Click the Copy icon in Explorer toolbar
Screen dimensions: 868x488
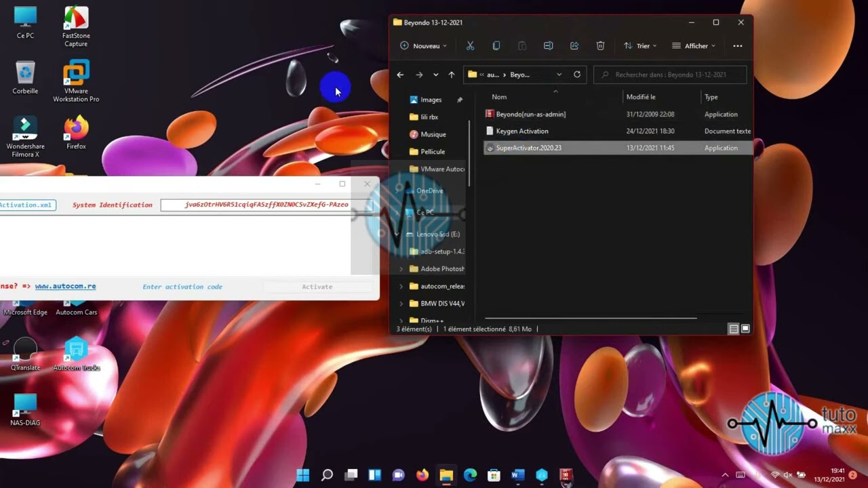(x=496, y=46)
